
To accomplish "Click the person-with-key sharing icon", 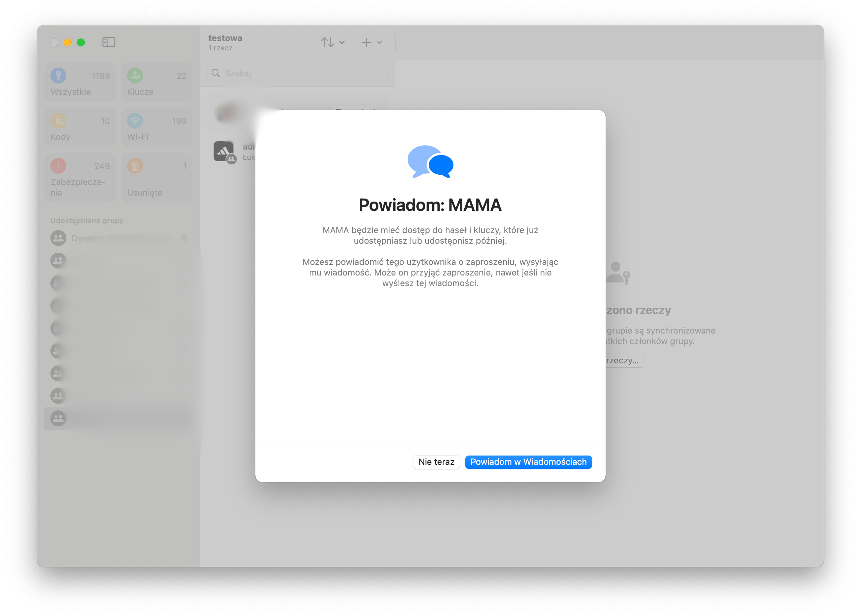I will [618, 272].
